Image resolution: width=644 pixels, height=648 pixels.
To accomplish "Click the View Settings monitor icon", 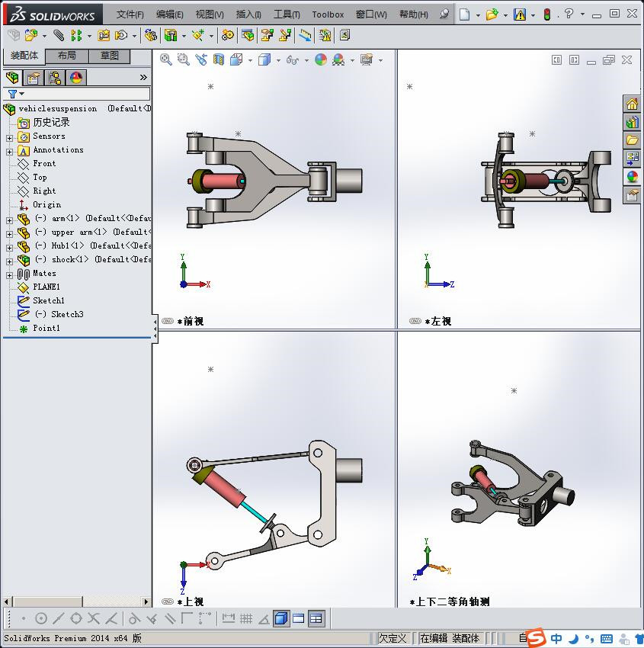I will [x=367, y=60].
